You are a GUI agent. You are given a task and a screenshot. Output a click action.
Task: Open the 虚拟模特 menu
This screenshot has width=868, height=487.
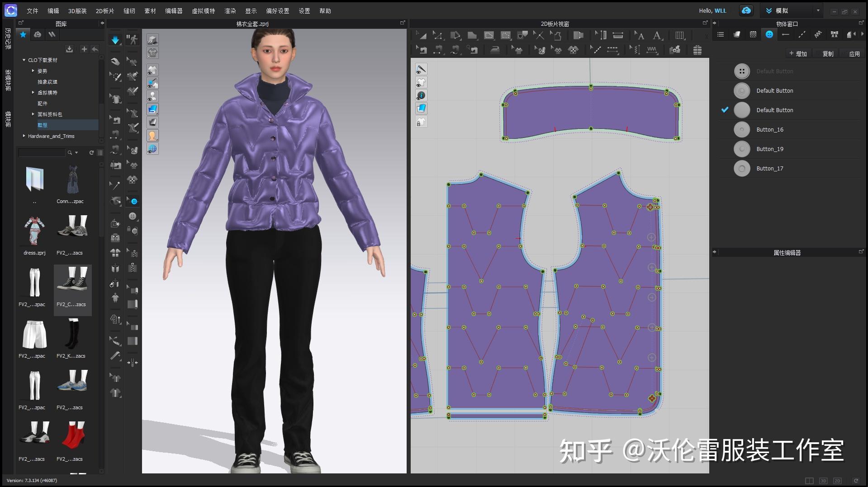(x=204, y=11)
